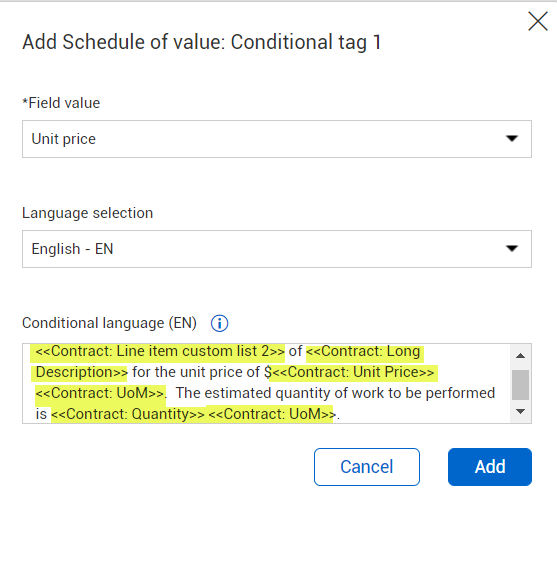Place cursor after 'to be performed' text
The height and width of the screenshot is (581, 557).
point(495,393)
